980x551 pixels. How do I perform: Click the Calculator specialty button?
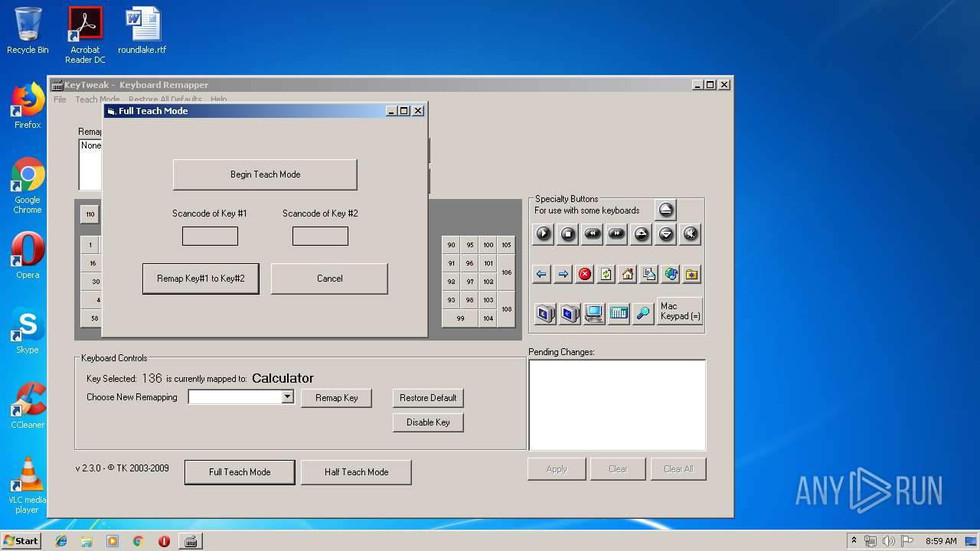[x=619, y=313]
